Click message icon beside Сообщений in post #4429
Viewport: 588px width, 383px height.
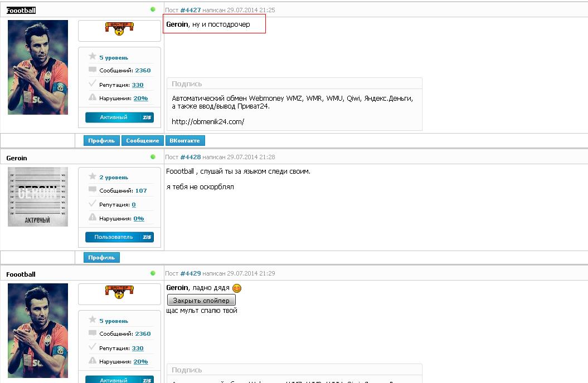pos(93,333)
